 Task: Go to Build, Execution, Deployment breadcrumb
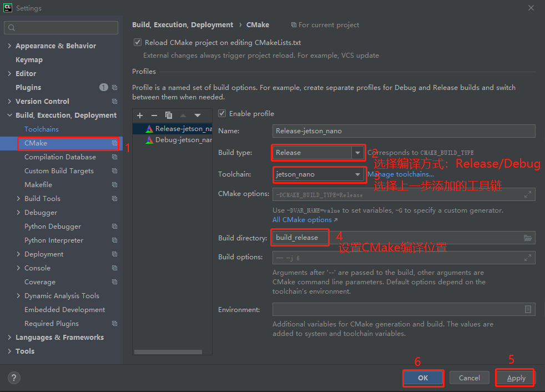pyautogui.click(x=183, y=24)
